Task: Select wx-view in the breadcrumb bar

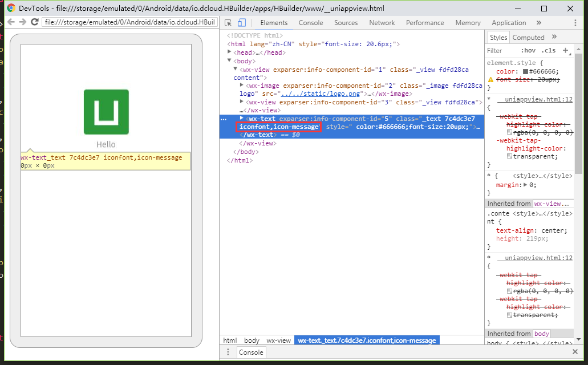Action: tap(279, 340)
